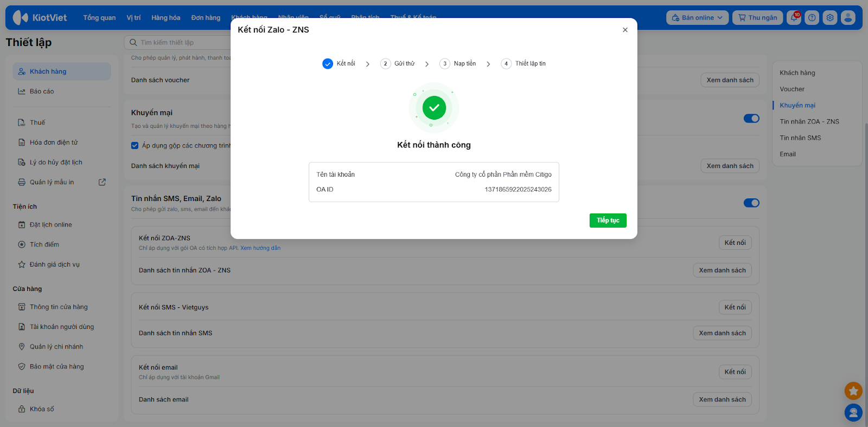View Danh sách tin nhắn ZOA - ZNS list

pyautogui.click(x=722, y=270)
